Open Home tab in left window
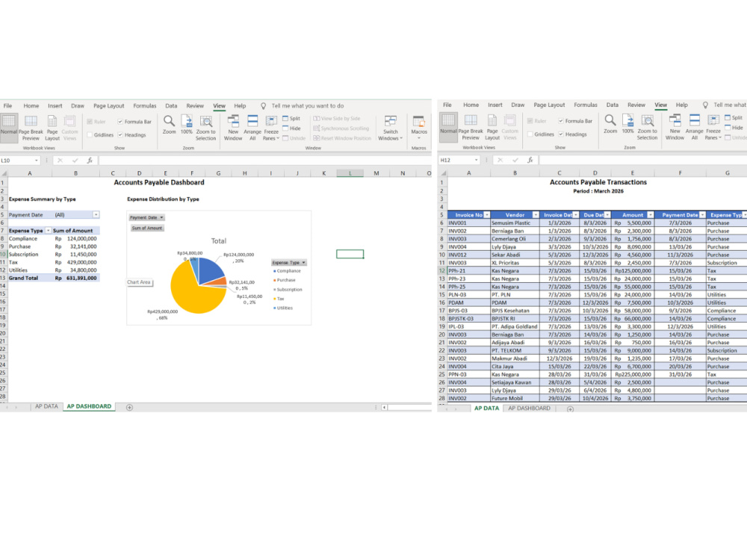Viewport: 747px width, 560px height. point(31,106)
